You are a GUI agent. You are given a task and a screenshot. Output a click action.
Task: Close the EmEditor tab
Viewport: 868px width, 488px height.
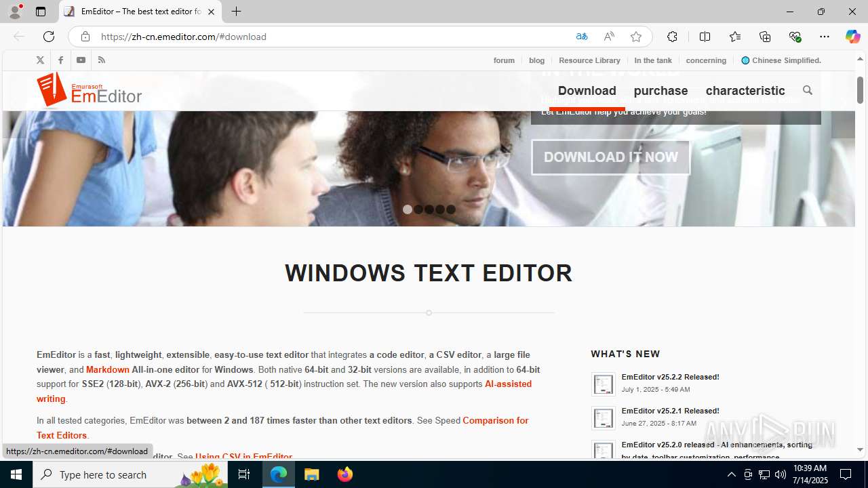(211, 12)
